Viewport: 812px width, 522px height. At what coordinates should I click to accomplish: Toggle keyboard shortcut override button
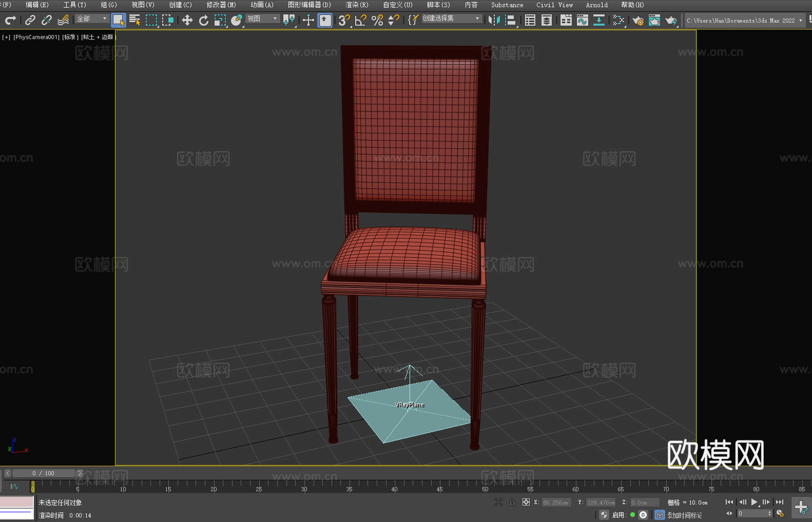[325, 20]
